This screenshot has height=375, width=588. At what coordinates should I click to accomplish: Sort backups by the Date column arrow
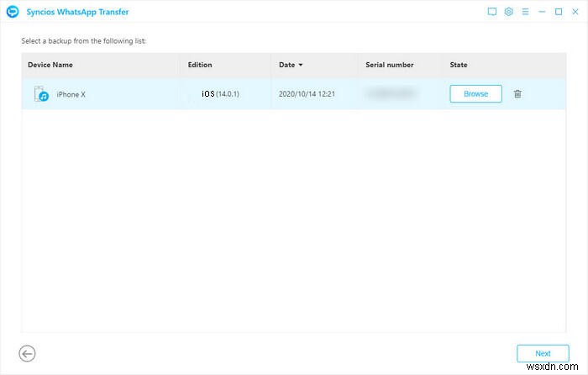click(x=301, y=65)
